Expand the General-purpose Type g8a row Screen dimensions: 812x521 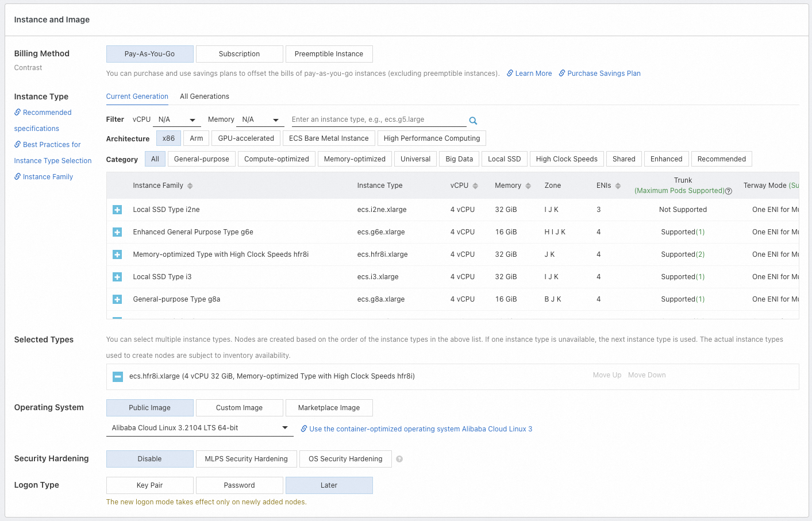tap(117, 299)
